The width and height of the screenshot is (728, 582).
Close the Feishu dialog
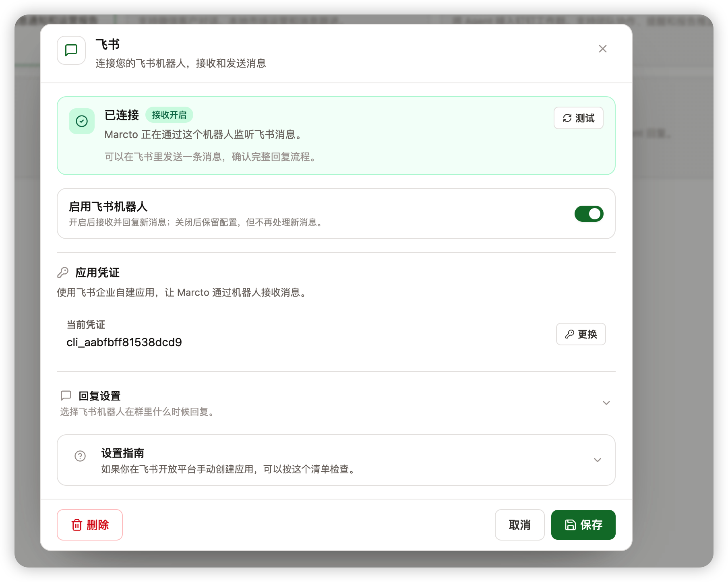602,49
